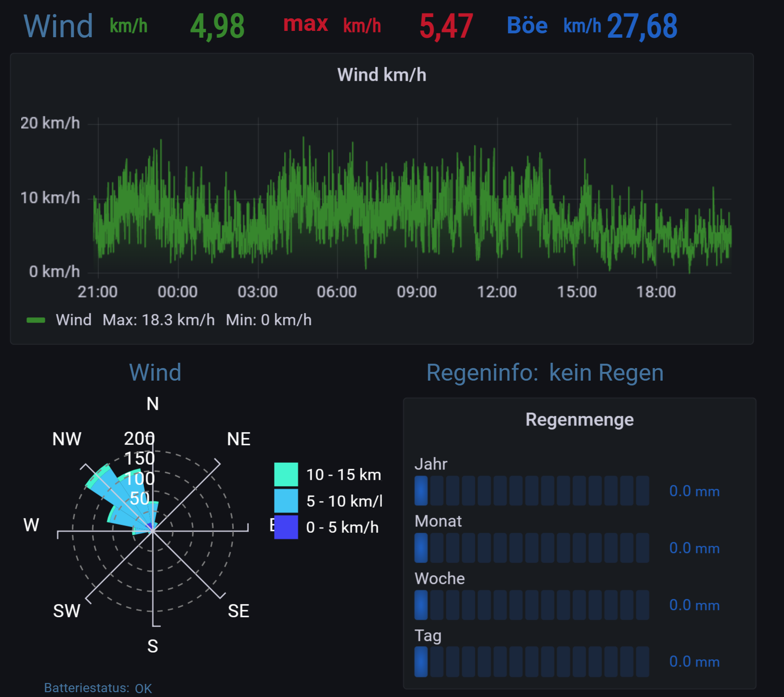Screen dimensions: 784x697
Task: Open the Regenmenge panel title
Action: 579,419
